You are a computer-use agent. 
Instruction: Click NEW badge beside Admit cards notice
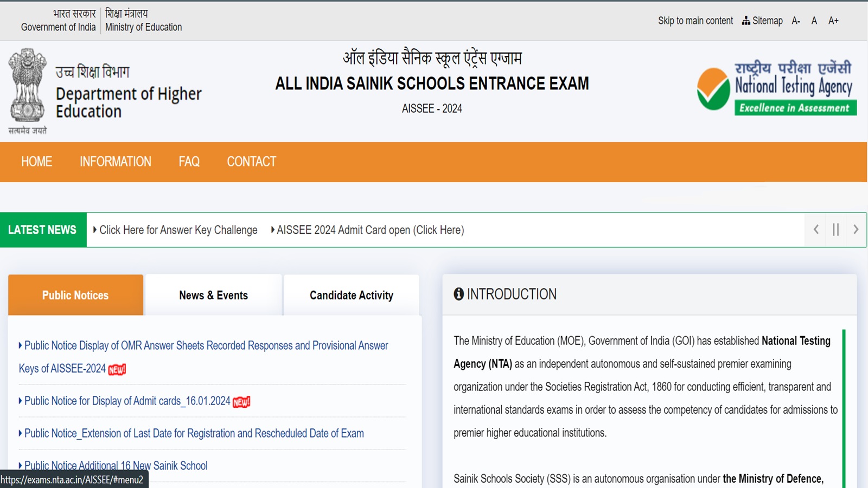[241, 402]
